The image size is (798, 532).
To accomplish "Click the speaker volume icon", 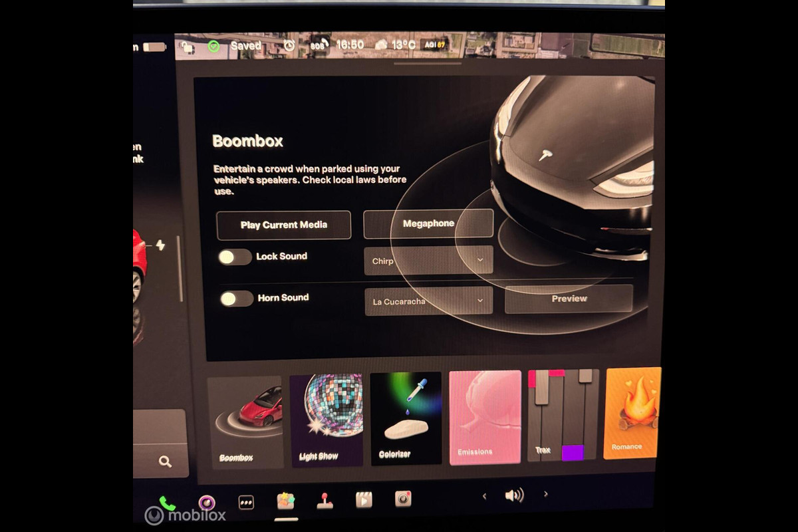I will 514,495.
